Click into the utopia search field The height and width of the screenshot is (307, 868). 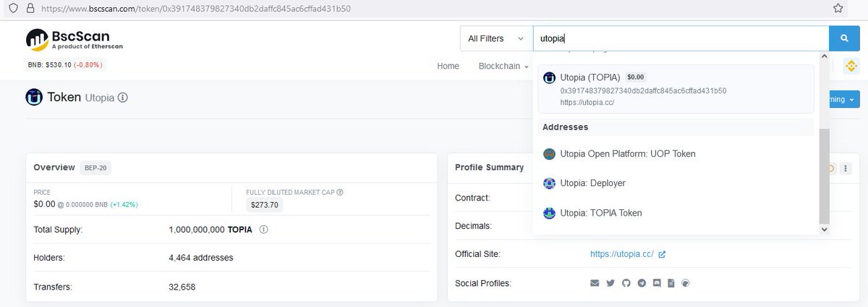[681, 38]
